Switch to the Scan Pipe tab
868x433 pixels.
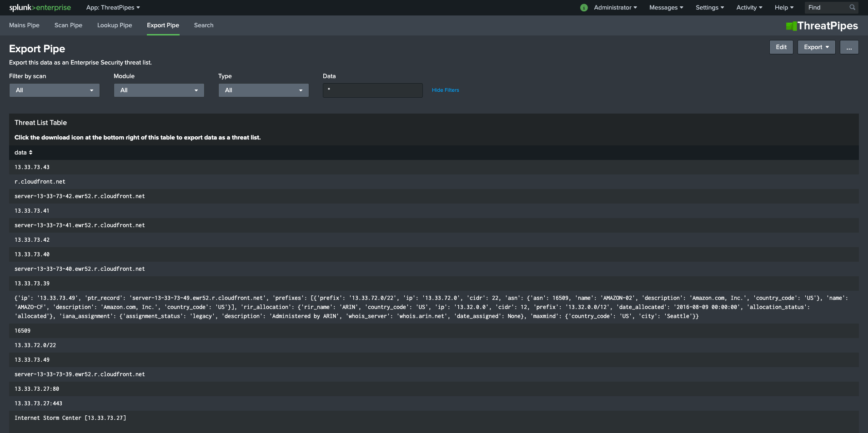click(68, 25)
